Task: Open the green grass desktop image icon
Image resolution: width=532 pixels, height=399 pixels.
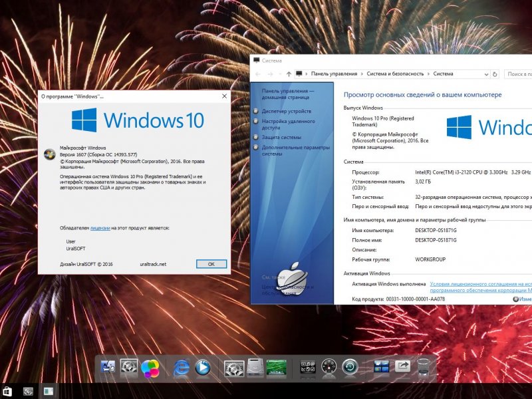Action: [x=277, y=368]
